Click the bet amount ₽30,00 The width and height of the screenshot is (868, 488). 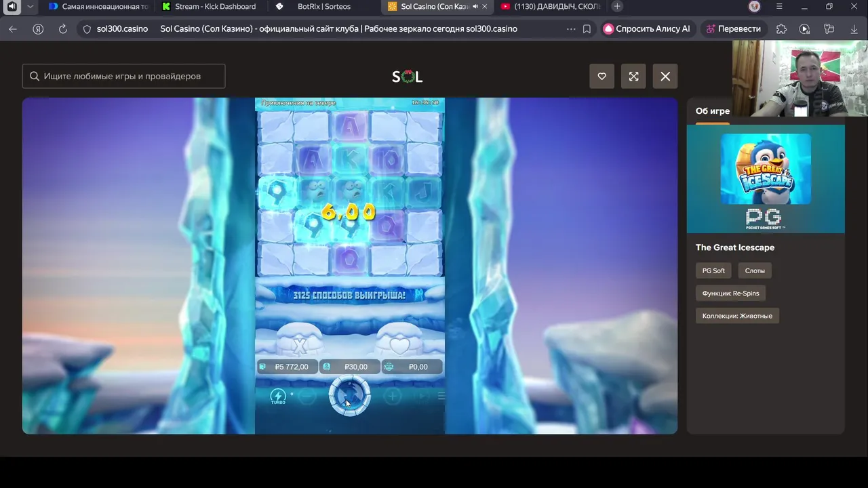[x=350, y=367]
